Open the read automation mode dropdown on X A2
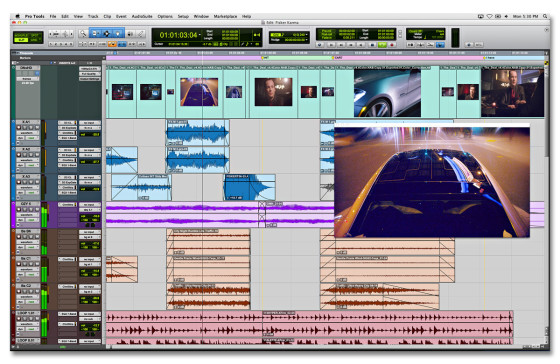The width and height of the screenshot is (560, 364). pyautogui.click(x=32, y=165)
